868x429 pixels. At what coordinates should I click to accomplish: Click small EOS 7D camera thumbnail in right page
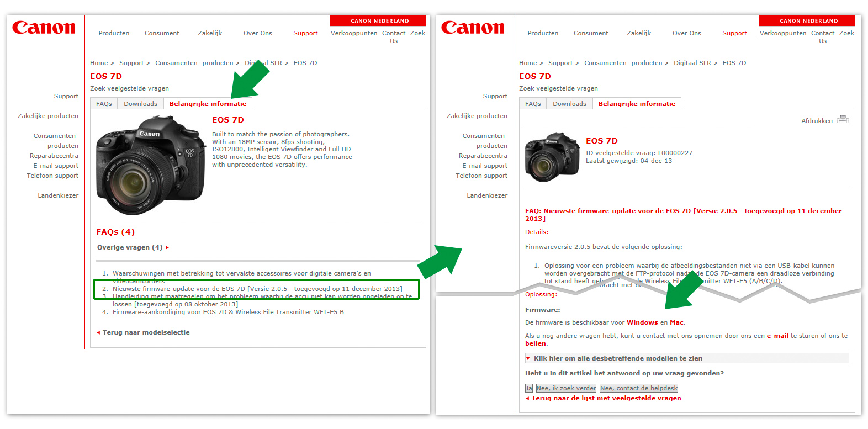(x=552, y=157)
